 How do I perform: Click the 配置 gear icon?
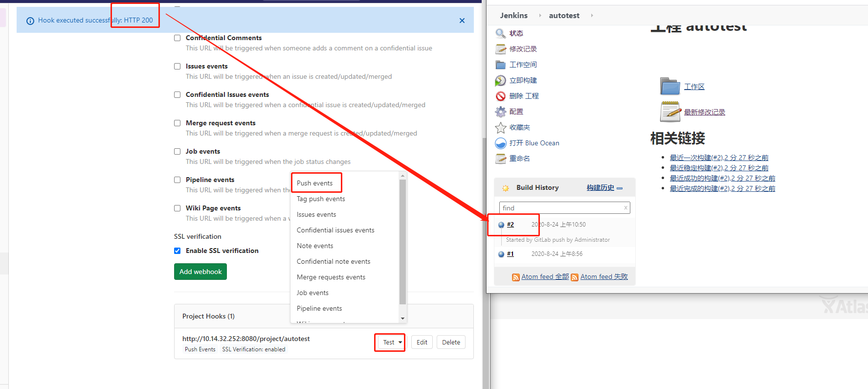[x=501, y=112]
